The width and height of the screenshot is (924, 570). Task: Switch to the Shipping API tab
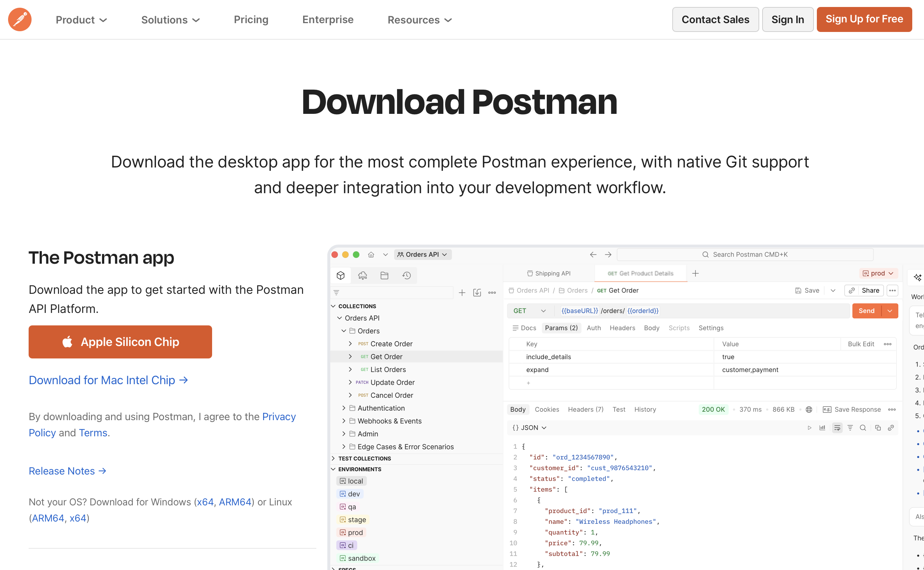549,273
